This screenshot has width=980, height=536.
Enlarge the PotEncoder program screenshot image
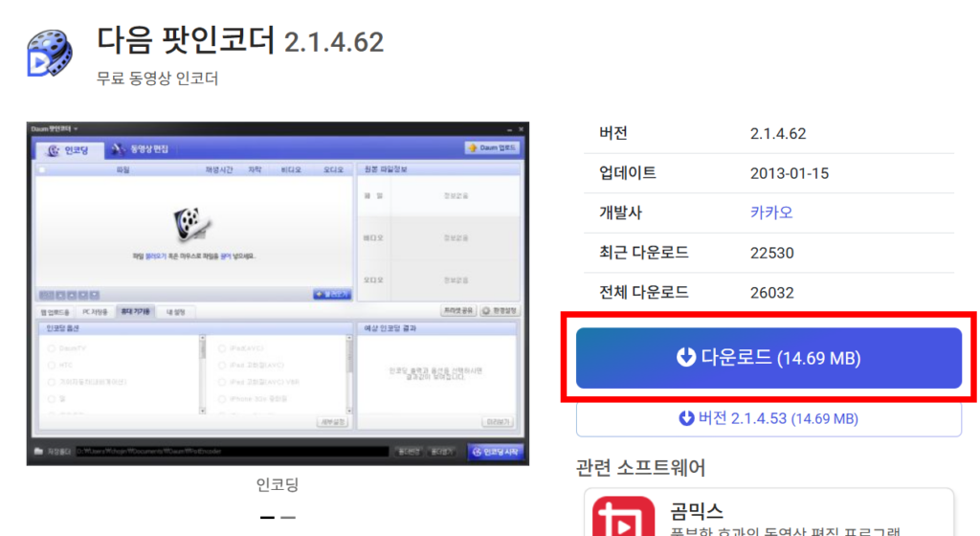click(x=278, y=294)
